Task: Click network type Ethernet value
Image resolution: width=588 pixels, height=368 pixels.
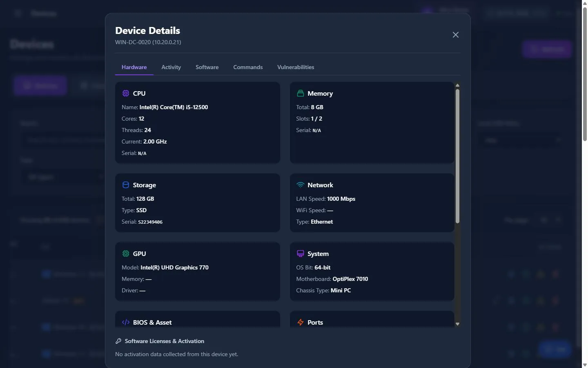Action: click(322, 222)
